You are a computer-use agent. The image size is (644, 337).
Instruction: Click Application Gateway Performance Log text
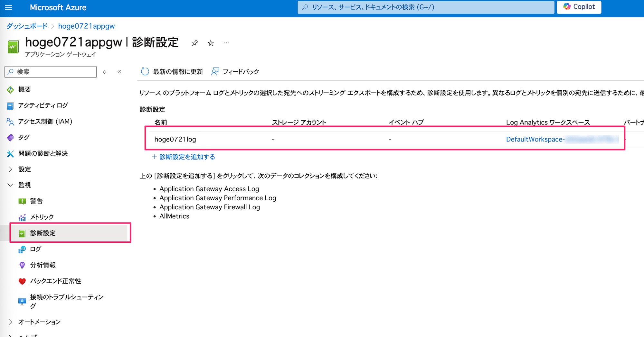pos(218,198)
